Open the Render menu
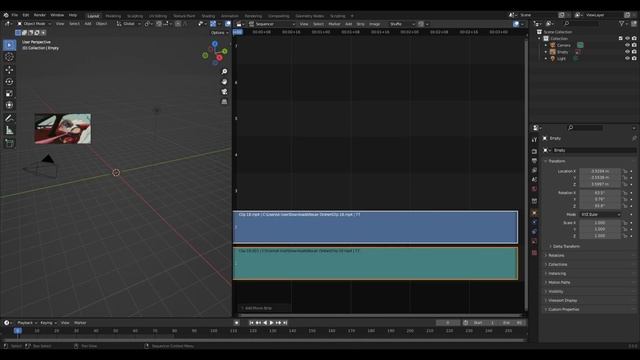The height and width of the screenshot is (360, 640). click(x=40, y=15)
